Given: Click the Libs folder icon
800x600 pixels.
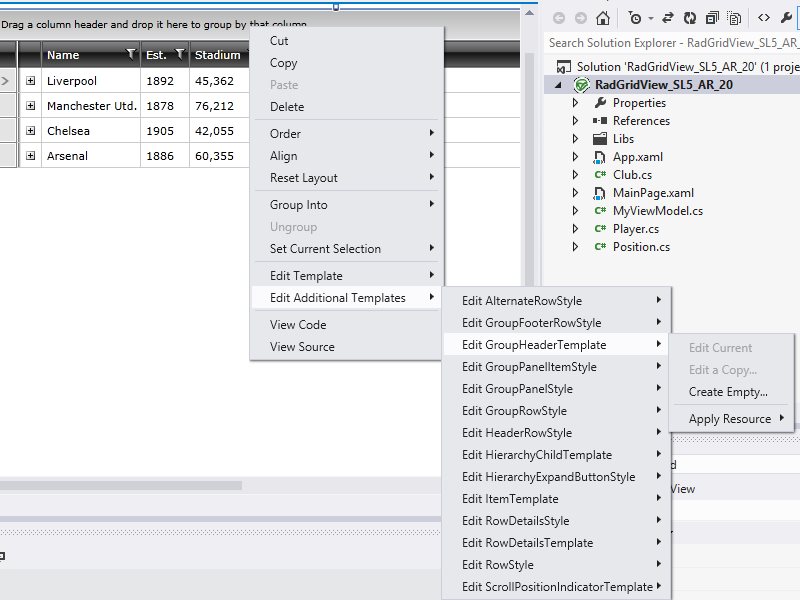Looking at the screenshot, I should coord(600,139).
